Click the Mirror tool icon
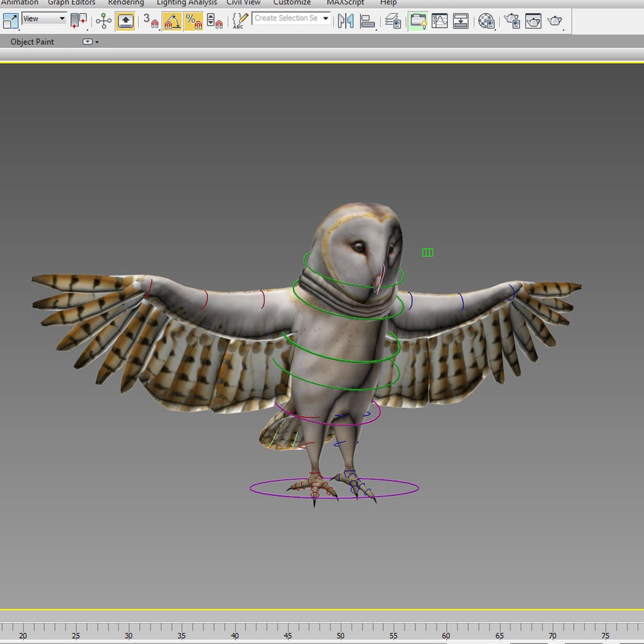 (x=345, y=21)
